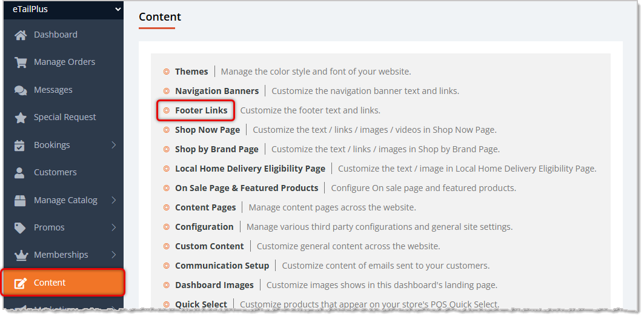Screen dimensions: 644x319
Task: Click the bullet icon beside Configuration
Action: coord(167,227)
